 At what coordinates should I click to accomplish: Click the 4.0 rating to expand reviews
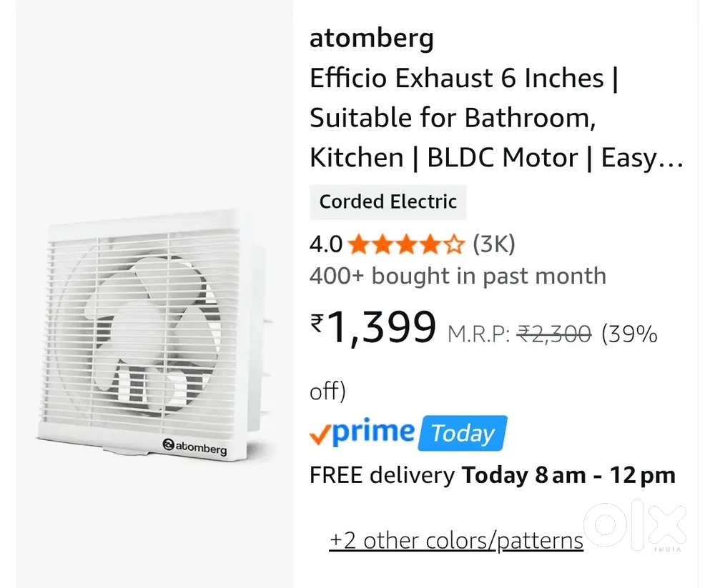(x=325, y=244)
